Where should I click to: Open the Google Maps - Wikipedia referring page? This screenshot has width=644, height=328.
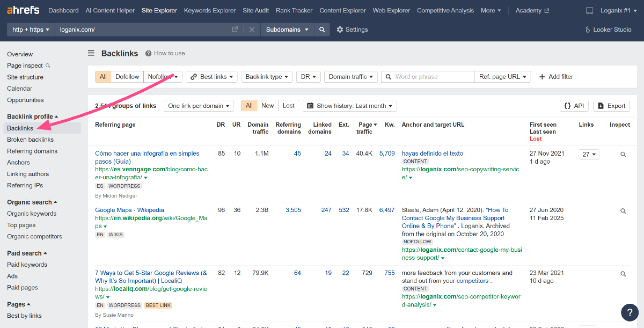129,210
